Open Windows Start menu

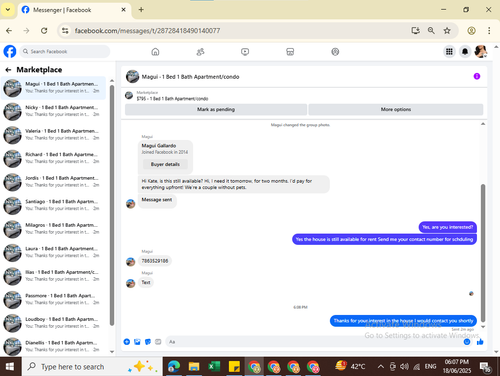pos(10,367)
